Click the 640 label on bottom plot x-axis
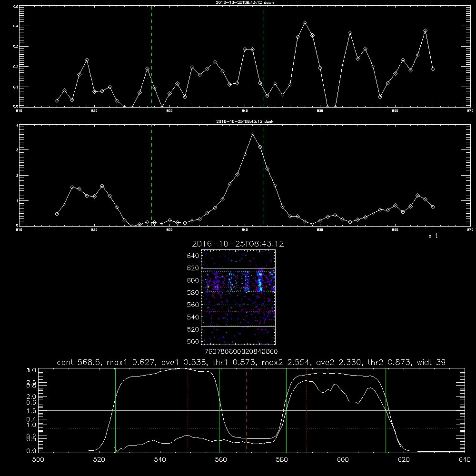Viewport: 476px width, 476px height. pyautogui.click(x=465, y=460)
